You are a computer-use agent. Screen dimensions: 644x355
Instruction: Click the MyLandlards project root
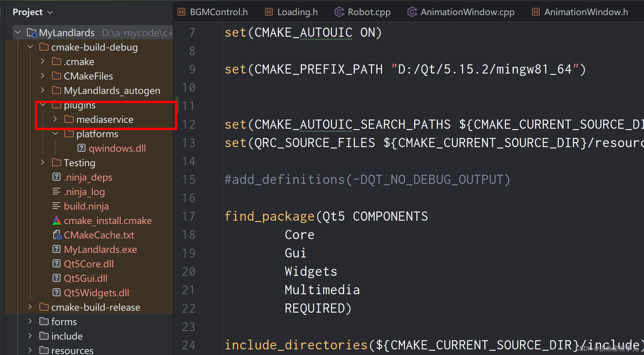pos(66,33)
